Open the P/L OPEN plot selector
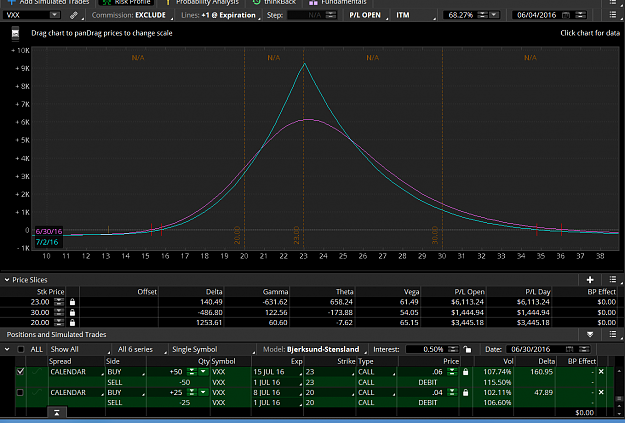Viewport: 625px width, 423px height. pos(366,15)
